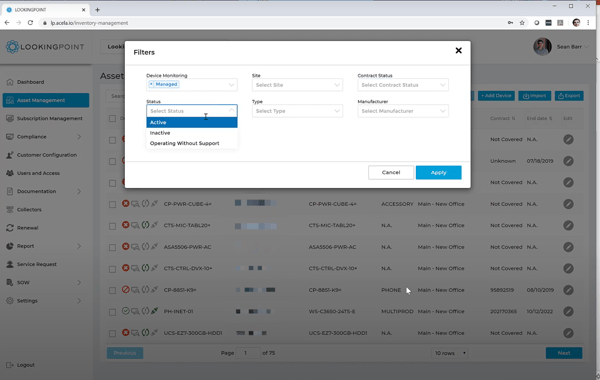Cancel the Filters dialog
Image resolution: width=600 pixels, height=380 pixels.
point(391,173)
